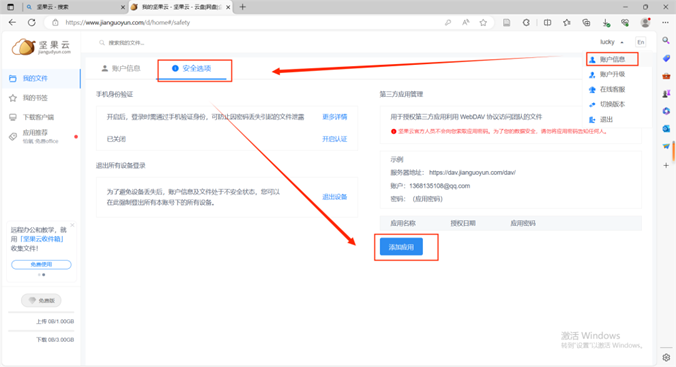The image size is (676, 367).
Task: Click the 坚果云 logo
Action: [41, 47]
